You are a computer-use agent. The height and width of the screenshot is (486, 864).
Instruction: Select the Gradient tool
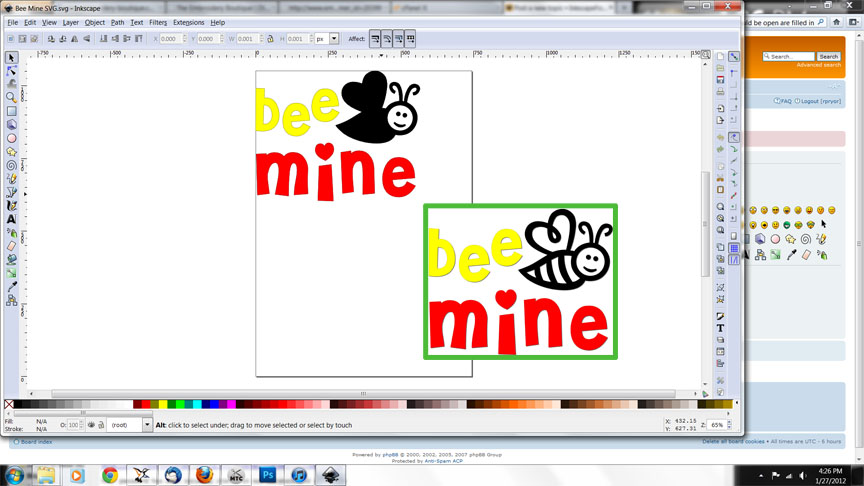point(11,273)
